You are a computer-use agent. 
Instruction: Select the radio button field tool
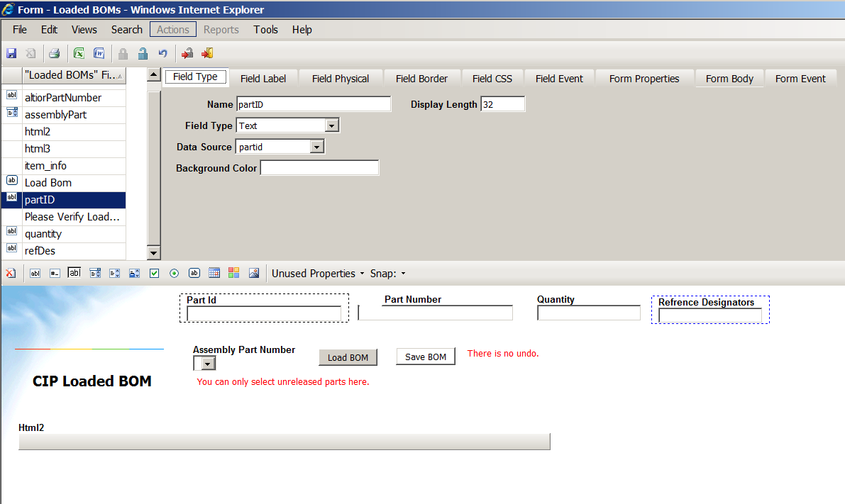tap(174, 273)
